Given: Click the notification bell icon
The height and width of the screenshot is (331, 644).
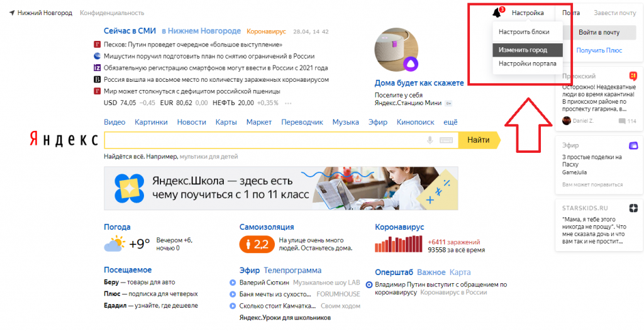Looking at the screenshot, I should pos(497,13).
